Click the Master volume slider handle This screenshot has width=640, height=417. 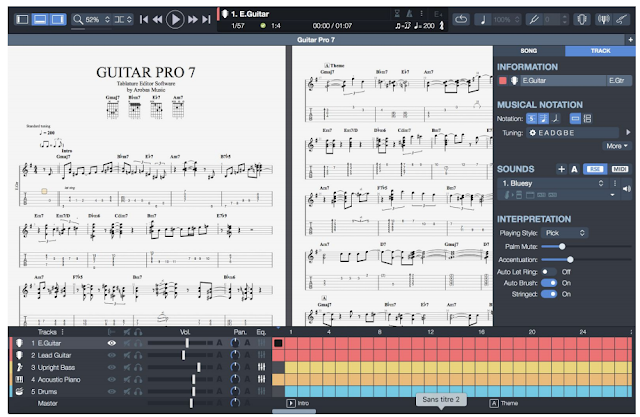click(191, 403)
